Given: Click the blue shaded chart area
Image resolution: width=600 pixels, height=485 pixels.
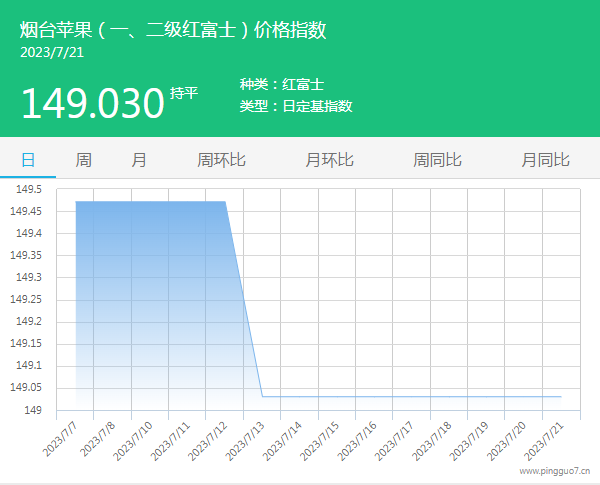Looking at the screenshot, I should (150, 300).
